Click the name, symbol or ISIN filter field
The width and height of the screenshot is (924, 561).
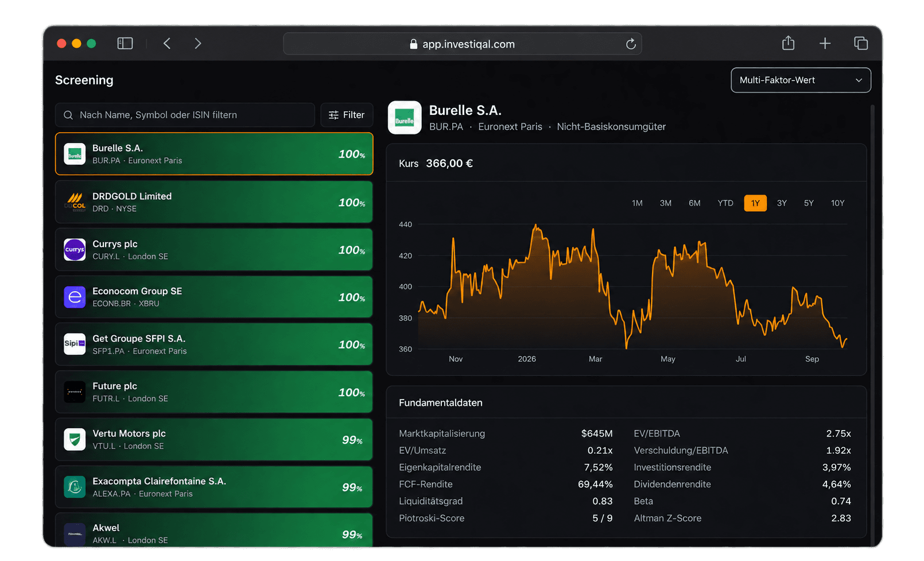pyautogui.click(x=185, y=115)
